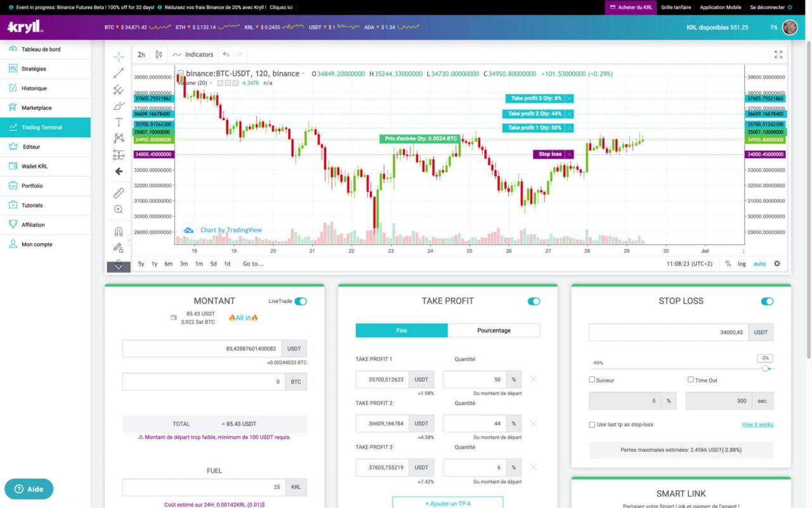The image size is (812, 508).
Task: Select the zoom-in tool
Action: coord(118,208)
